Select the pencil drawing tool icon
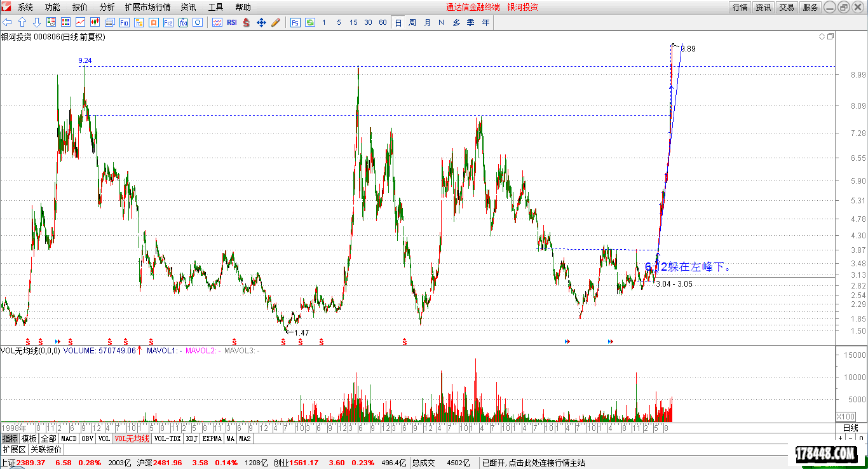 point(276,22)
